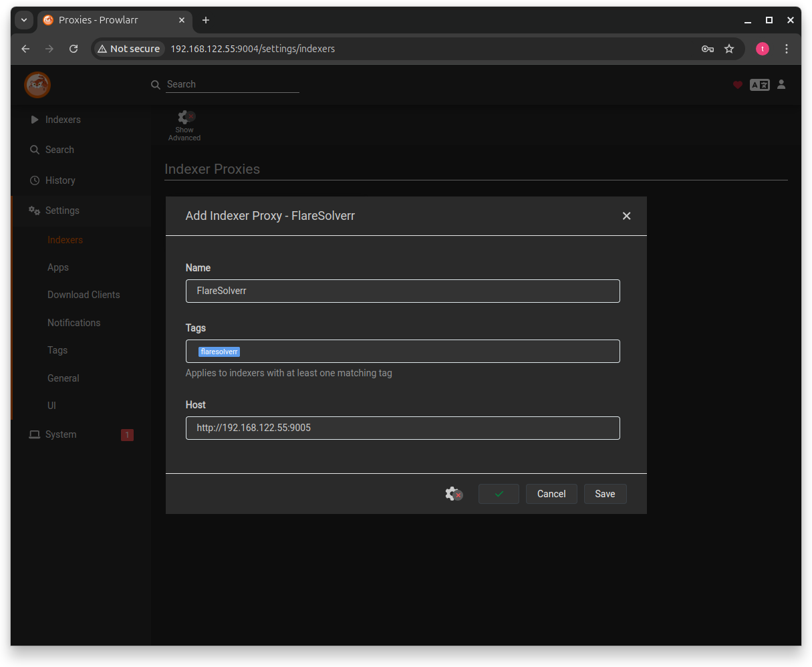Click the translate icon in the header
Screen dimensions: 812x667
[x=760, y=85]
